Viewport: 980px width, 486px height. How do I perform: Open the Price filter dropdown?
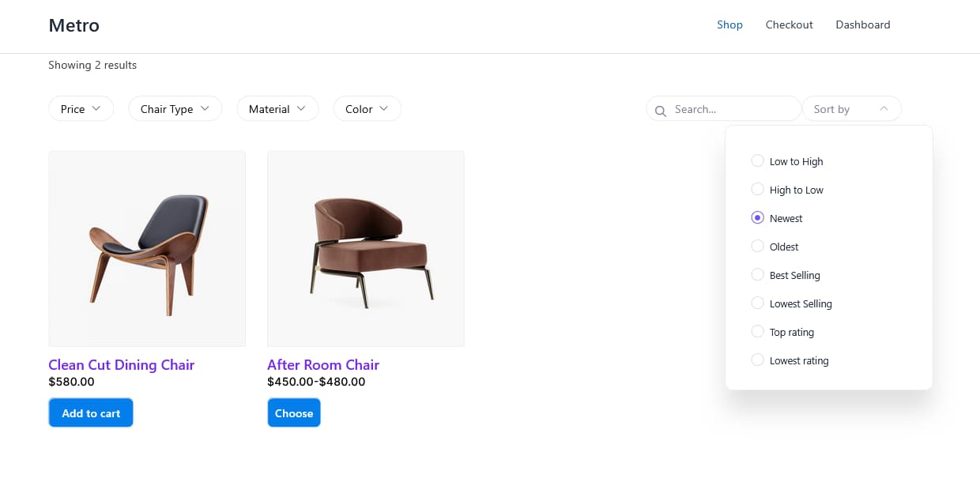81,108
